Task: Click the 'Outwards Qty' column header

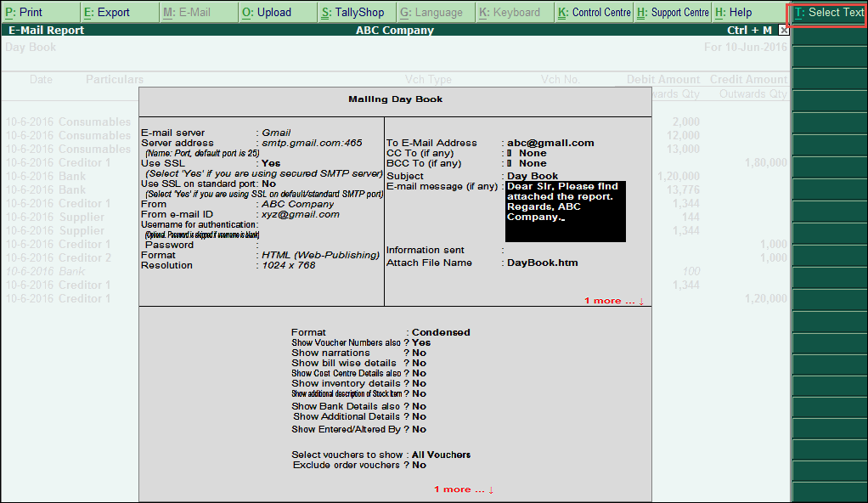Action: pyautogui.click(x=752, y=94)
